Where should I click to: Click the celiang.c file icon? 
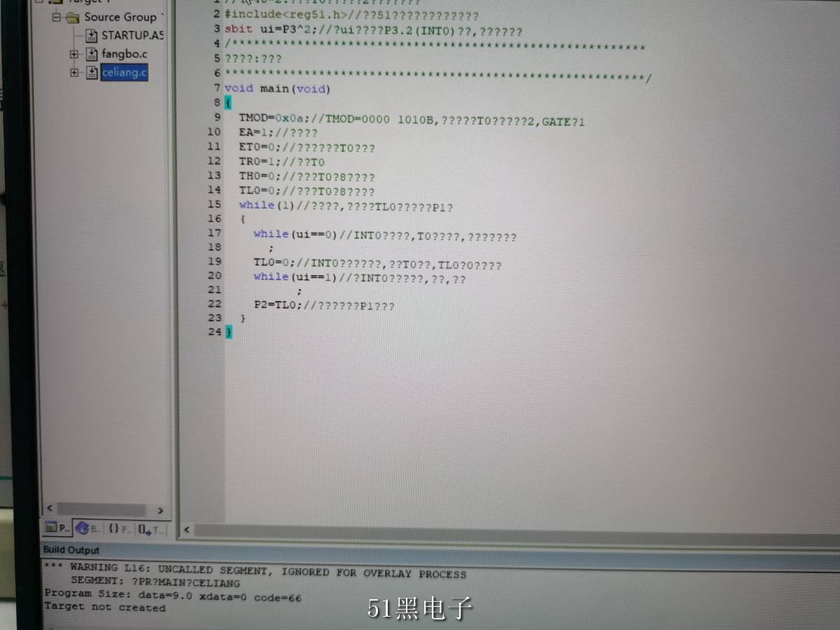[92, 73]
